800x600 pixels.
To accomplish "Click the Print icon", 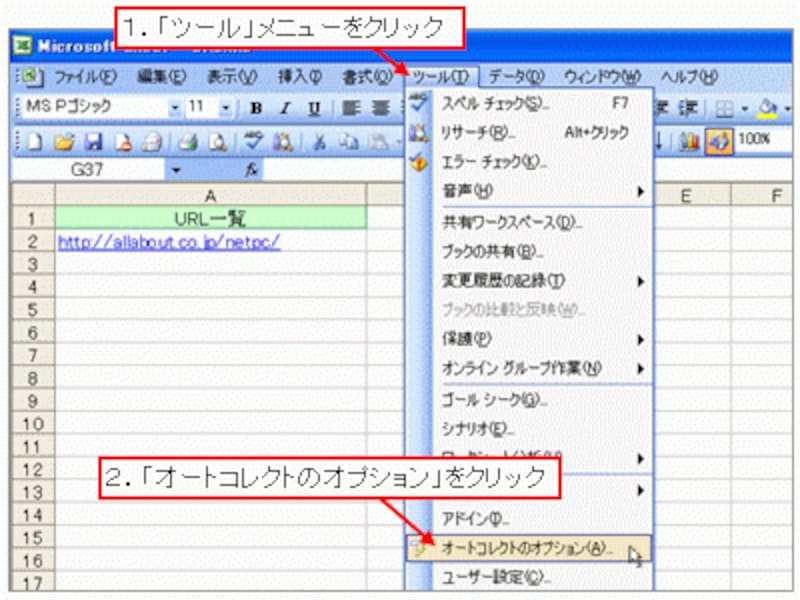I will [188, 142].
